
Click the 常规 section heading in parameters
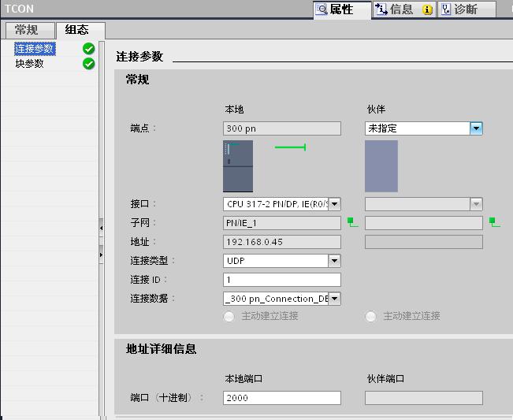(x=137, y=80)
